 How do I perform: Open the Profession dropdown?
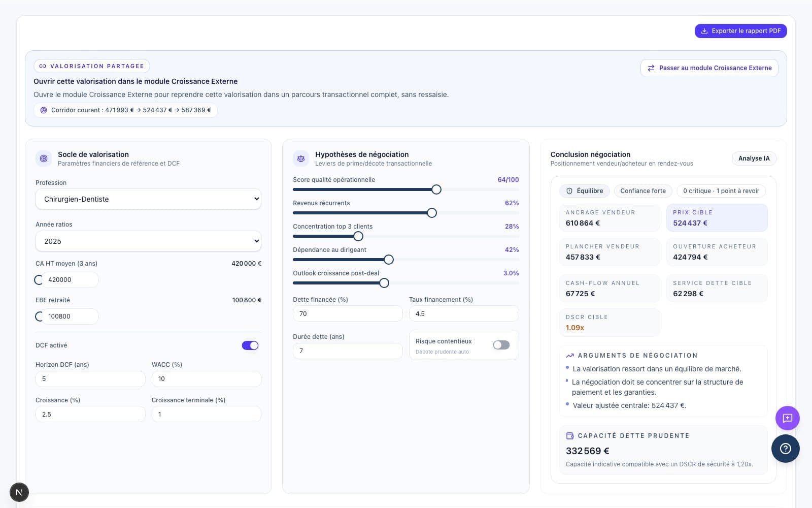[148, 199]
